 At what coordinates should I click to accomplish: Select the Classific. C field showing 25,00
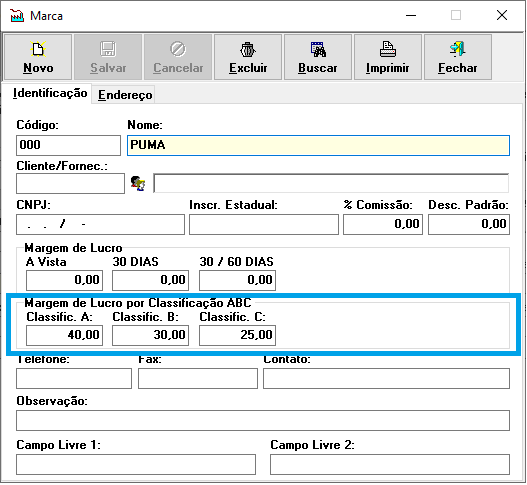tap(237, 335)
